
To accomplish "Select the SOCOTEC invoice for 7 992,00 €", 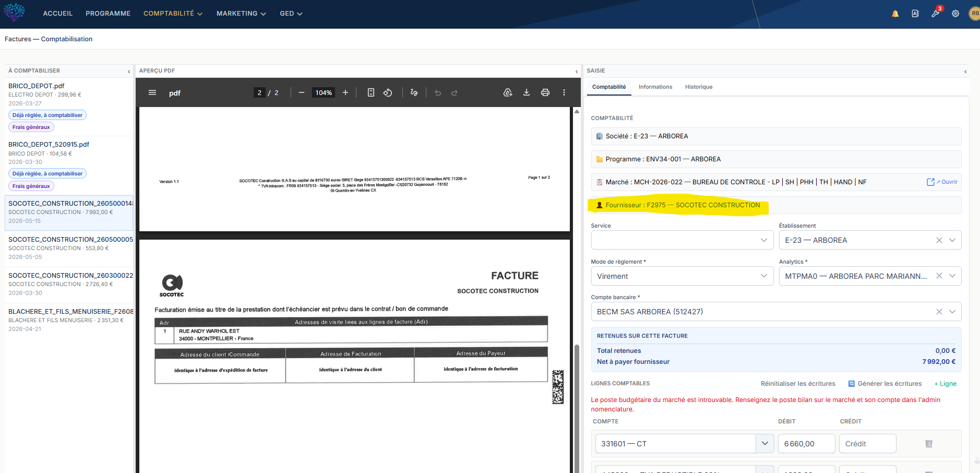I will click(69, 212).
